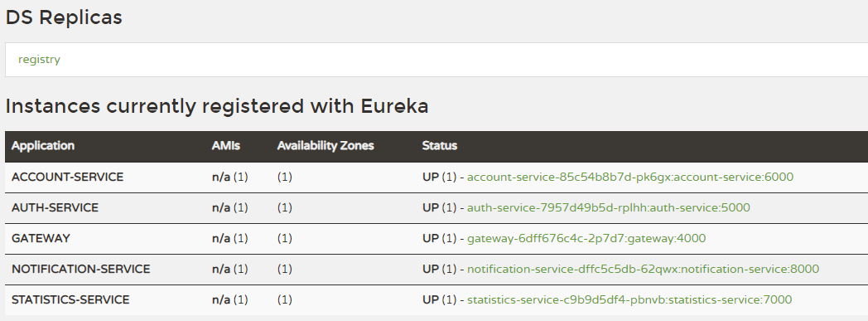Click the Availability Zones column header
The image size is (868, 321).
pos(325,146)
